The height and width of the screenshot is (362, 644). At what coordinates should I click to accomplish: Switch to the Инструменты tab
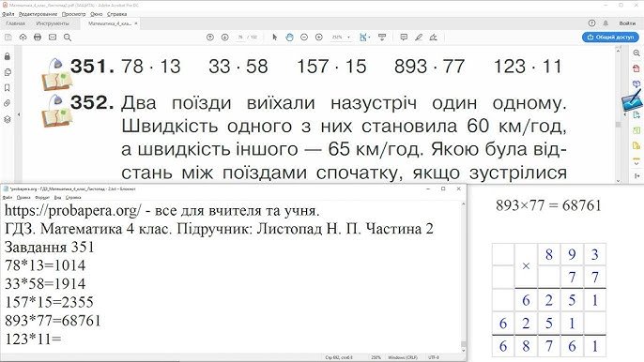pyautogui.click(x=53, y=23)
